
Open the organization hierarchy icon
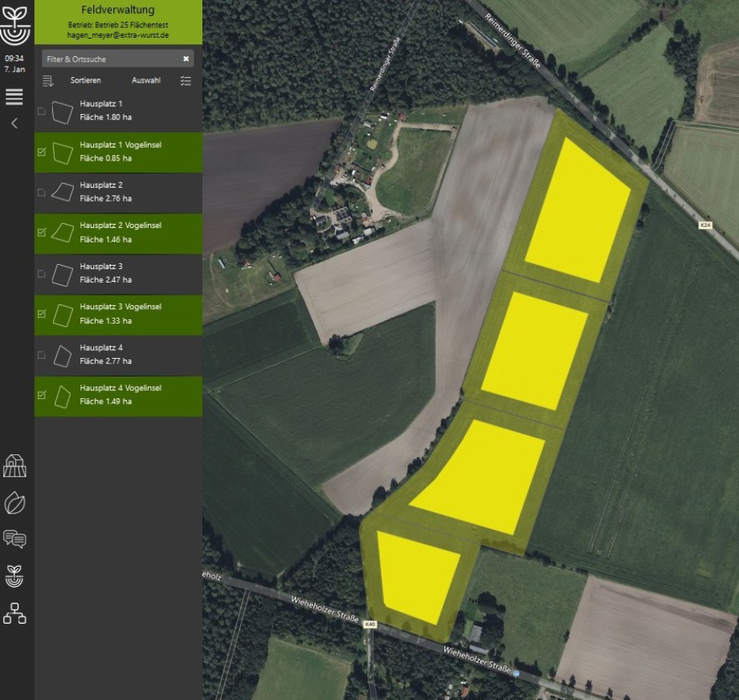14,613
